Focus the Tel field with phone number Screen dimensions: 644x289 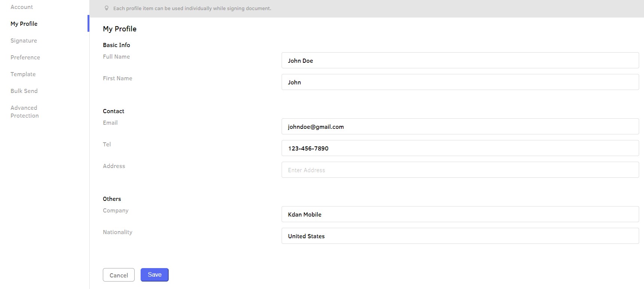[x=460, y=148]
